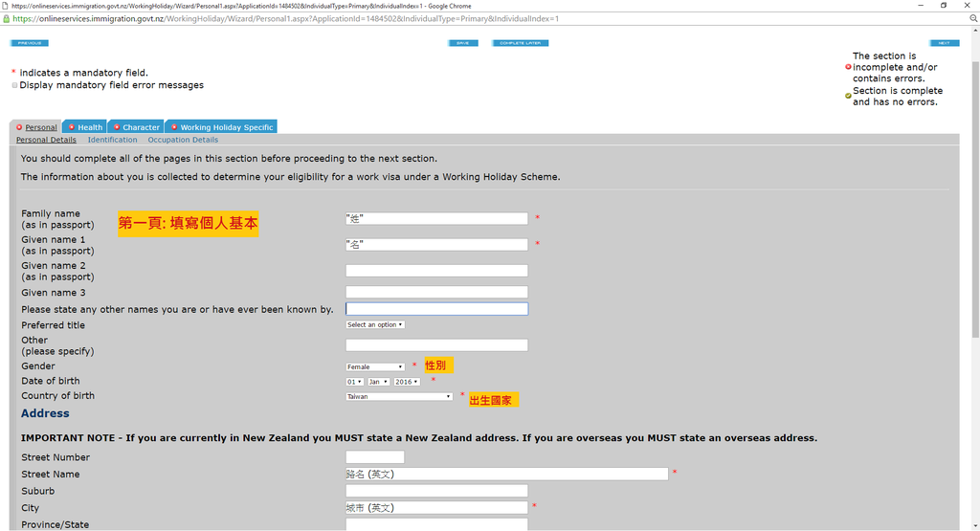Viewport: 980px width, 531px height.
Task: Click the red incomplete-section icon on the Character tab
Action: coord(116,127)
